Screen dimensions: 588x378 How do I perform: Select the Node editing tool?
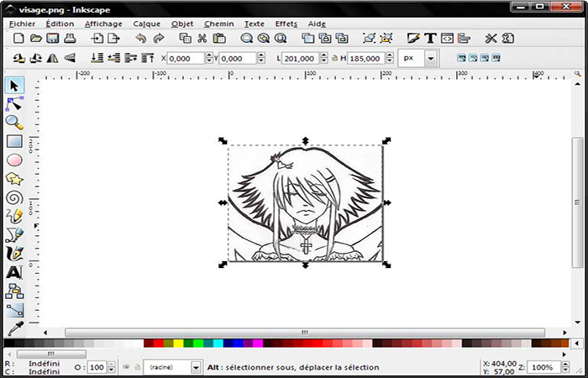coord(14,103)
